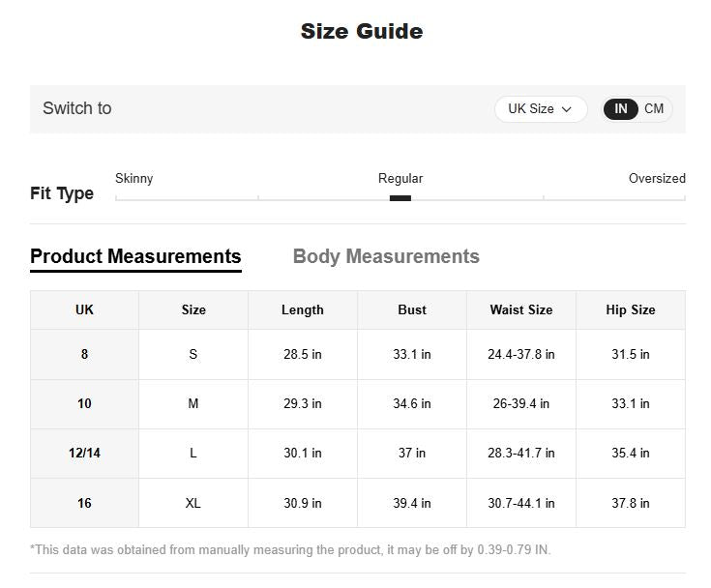Click the chevron arrow beside UK Size
Viewport: 711px width, 588px height.
click(x=567, y=109)
